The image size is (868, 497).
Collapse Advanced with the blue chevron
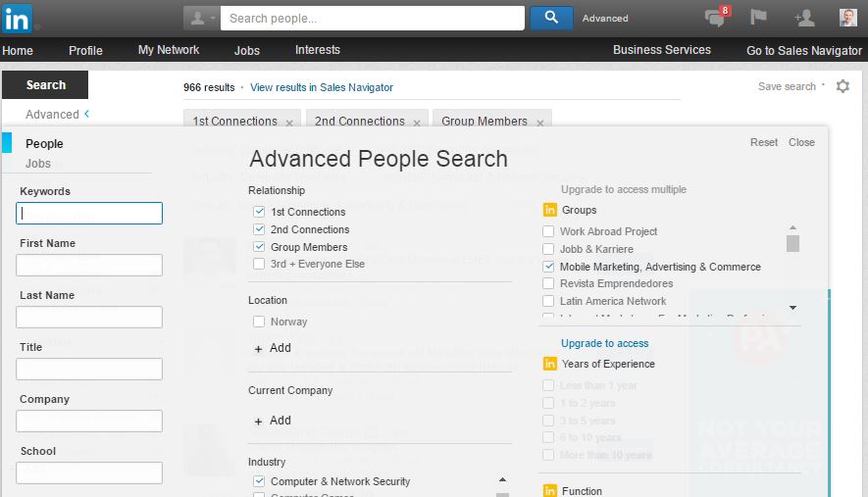(87, 114)
